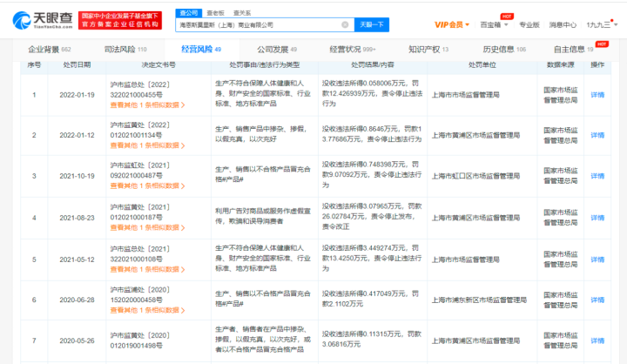Click the red official credit agency banner
The height and width of the screenshot is (364, 627).
[x=120, y=20]
